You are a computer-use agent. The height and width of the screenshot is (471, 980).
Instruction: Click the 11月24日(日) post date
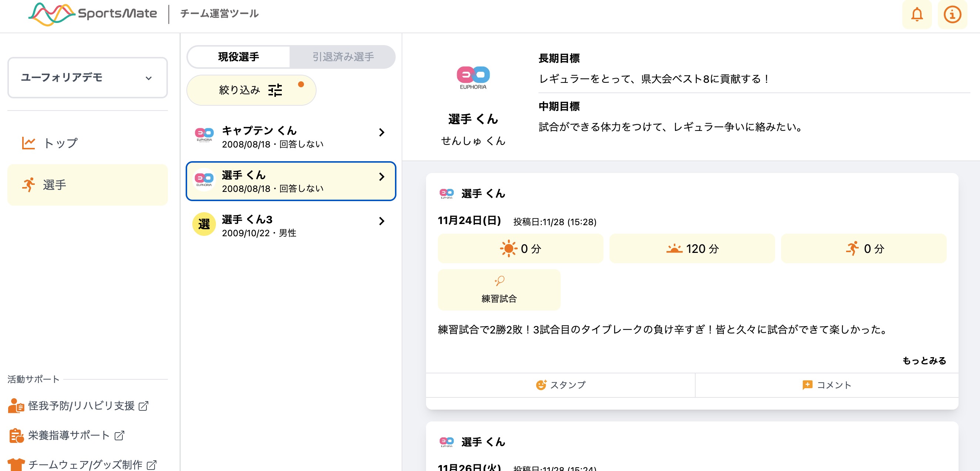(469, 221)
